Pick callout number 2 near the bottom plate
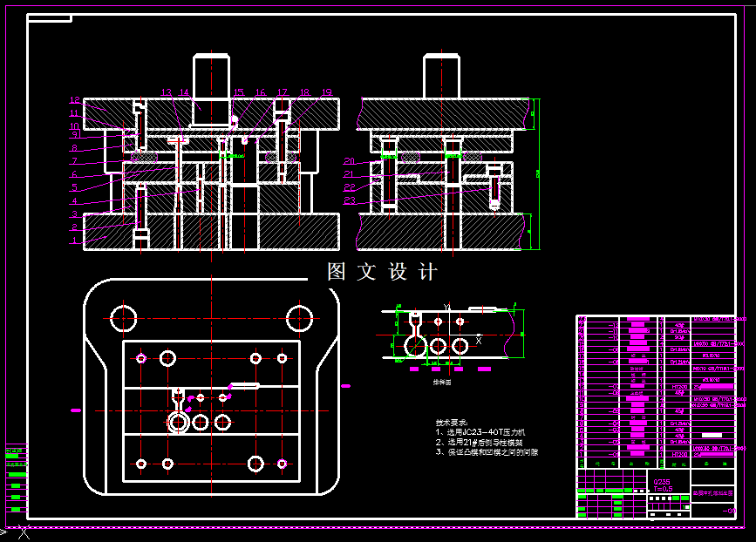 click(74, 227)
